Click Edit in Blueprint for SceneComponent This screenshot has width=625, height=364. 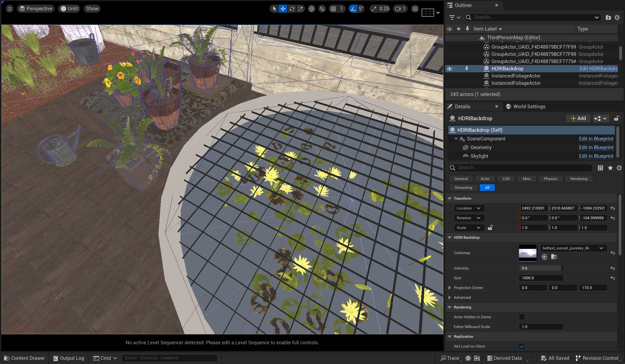(596, 139)
